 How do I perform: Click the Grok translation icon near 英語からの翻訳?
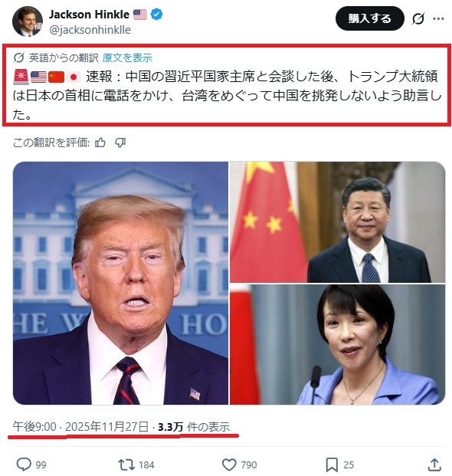(x=19, y=57)
